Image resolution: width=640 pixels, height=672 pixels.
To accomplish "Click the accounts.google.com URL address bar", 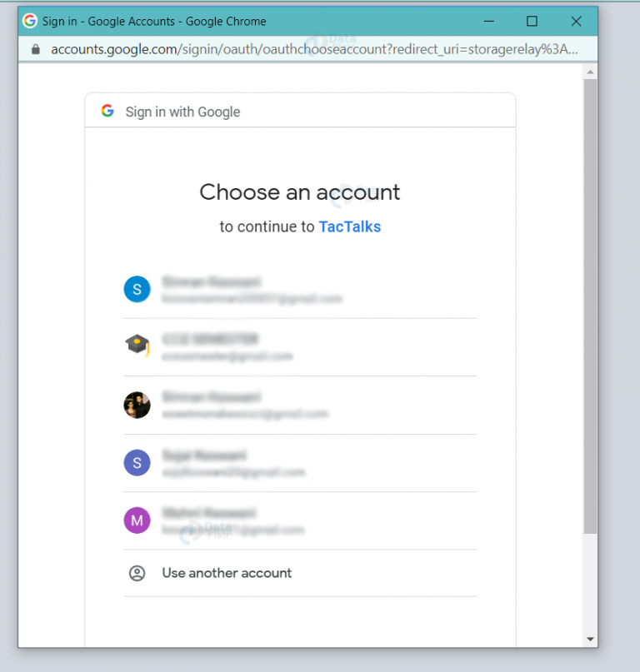I will tap(314, 49).
